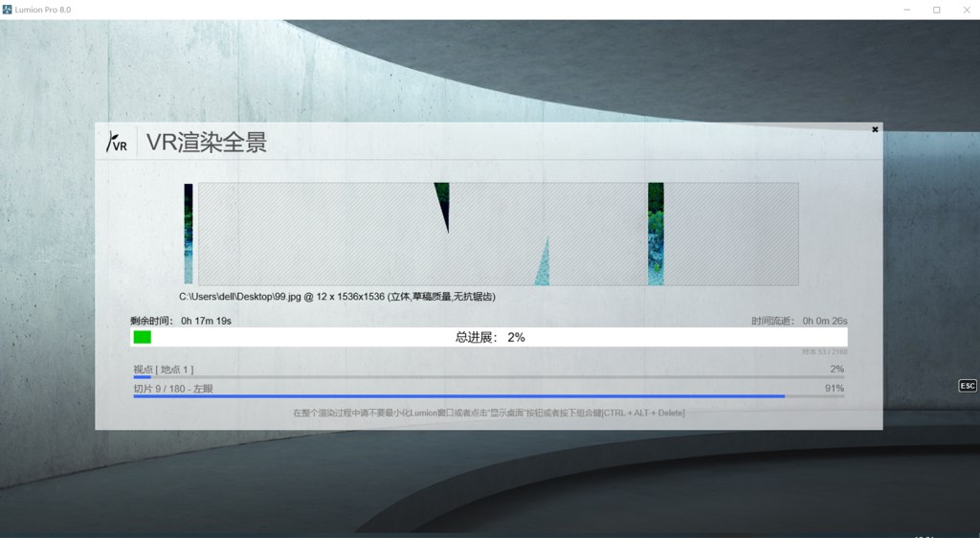Screen dimensions: 980x538
Task: Click the Lumion Pro 8.0 title bar icon
Action: pos(8,10)
